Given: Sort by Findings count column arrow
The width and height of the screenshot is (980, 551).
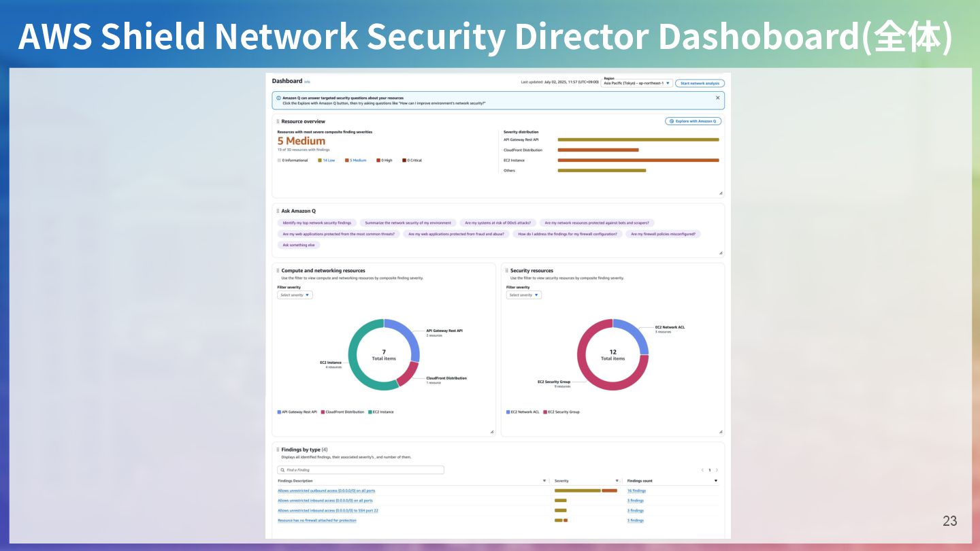Looking at the screenshot, I should click(x=715, y=481).
